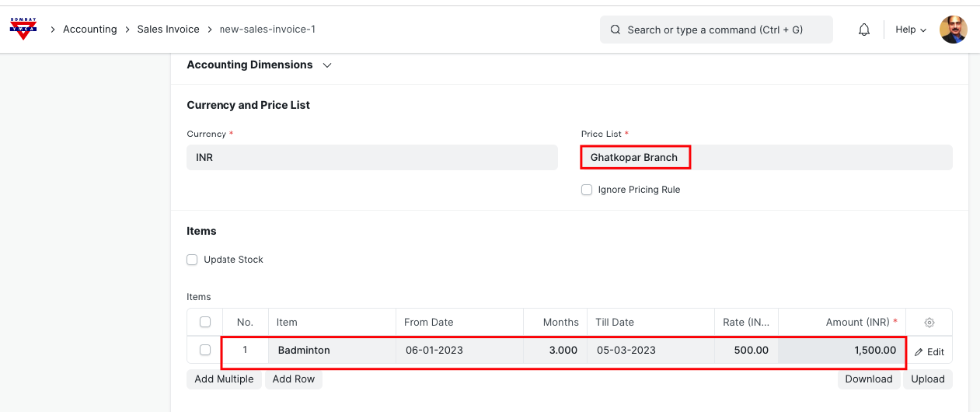Open the notifications bell
980x412 pixels.
pos(863,30)
